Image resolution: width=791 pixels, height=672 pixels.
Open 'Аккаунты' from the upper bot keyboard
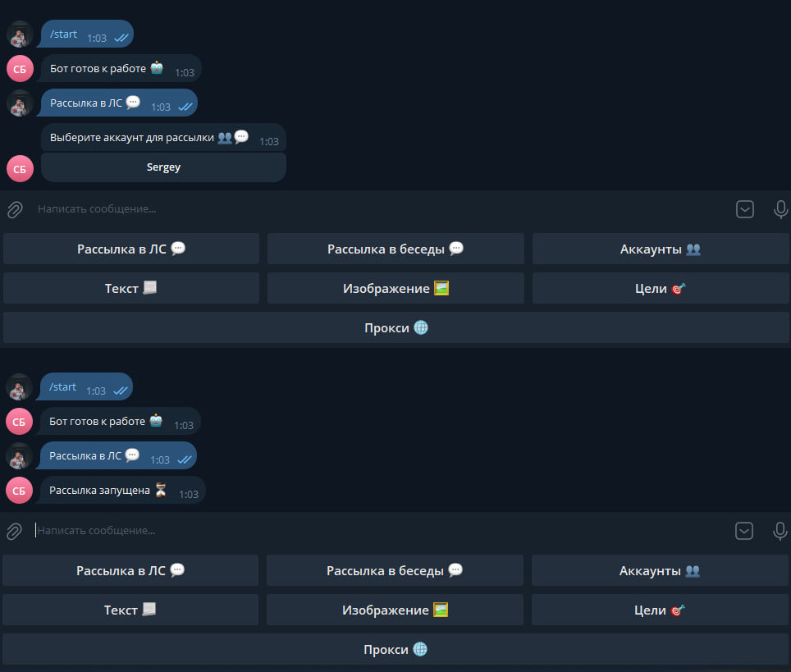click(x=660, y=249)
